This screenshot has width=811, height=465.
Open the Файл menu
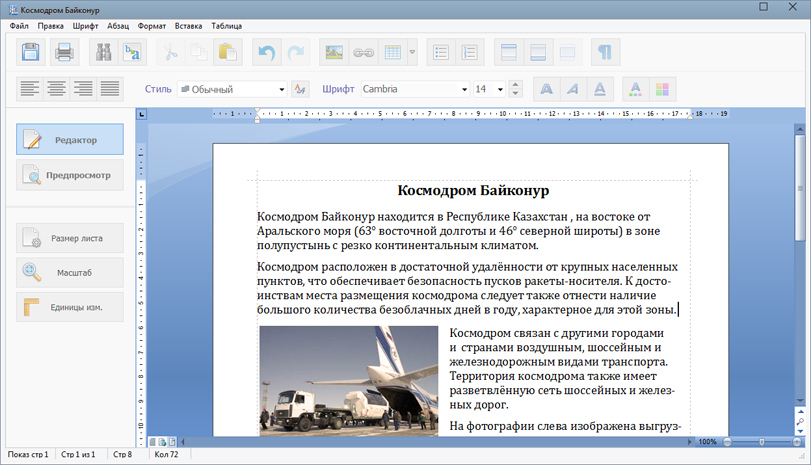tap(19, 26)
